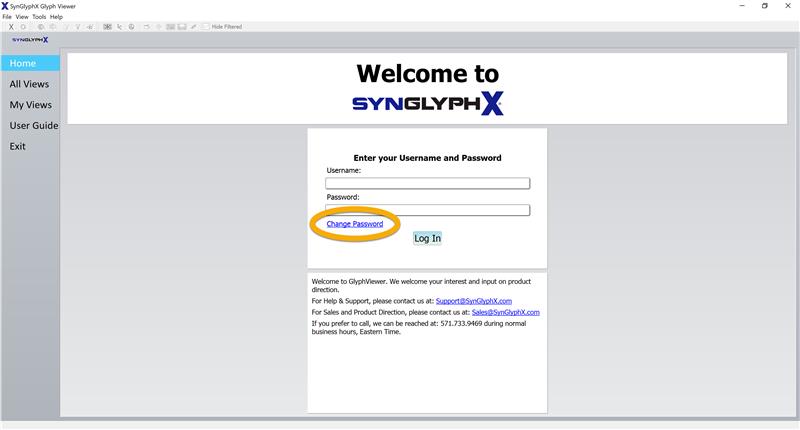Open the File menu
Screen dimensions: 800x430
[x=7, y=17]
